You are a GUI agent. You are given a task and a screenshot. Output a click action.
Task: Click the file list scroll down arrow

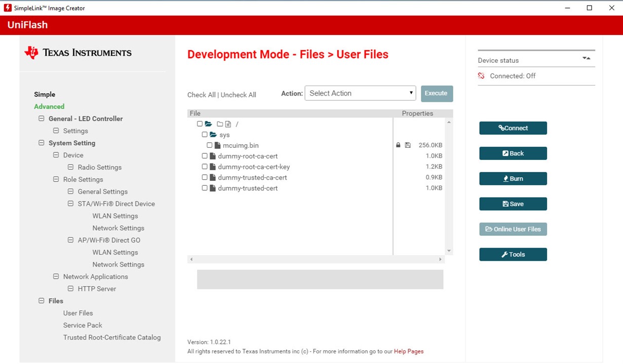449,251
